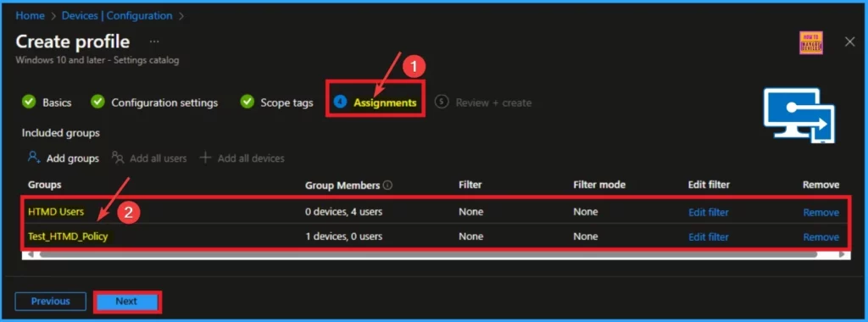Click the plus icon for Add all devices
The width and height of the screenshot is (868, 322).
pos(205,158)
